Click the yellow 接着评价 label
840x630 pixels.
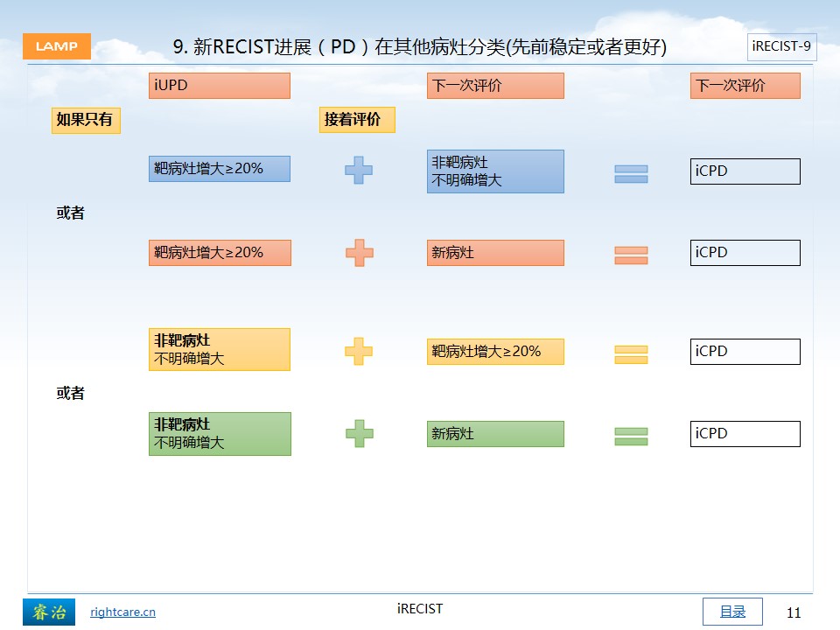pos(357,120)
